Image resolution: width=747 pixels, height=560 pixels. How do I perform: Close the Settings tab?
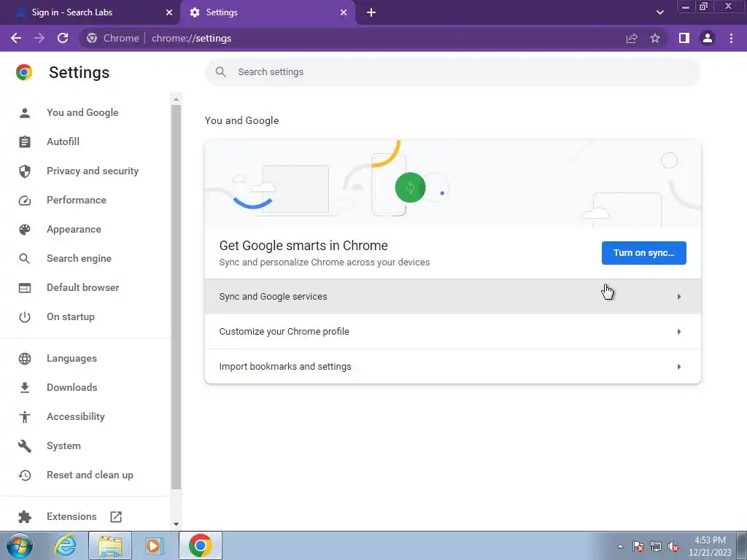tap(344, 12)
